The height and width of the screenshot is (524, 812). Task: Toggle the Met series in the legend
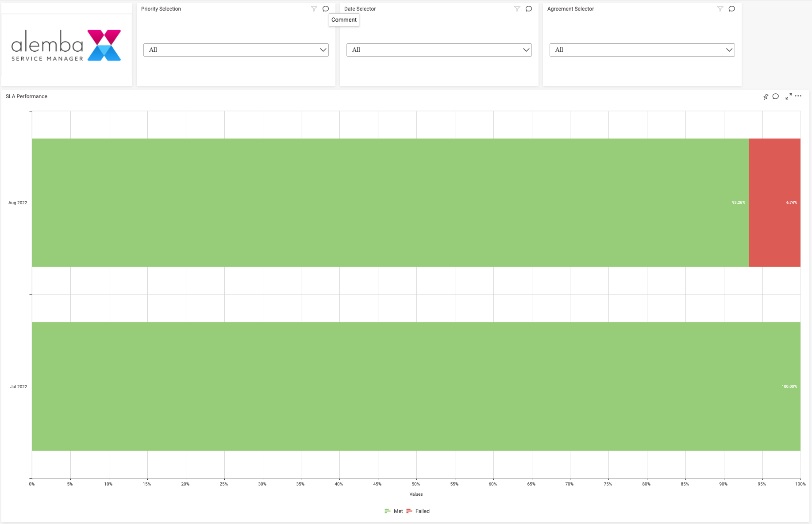(x=394, y=511)
